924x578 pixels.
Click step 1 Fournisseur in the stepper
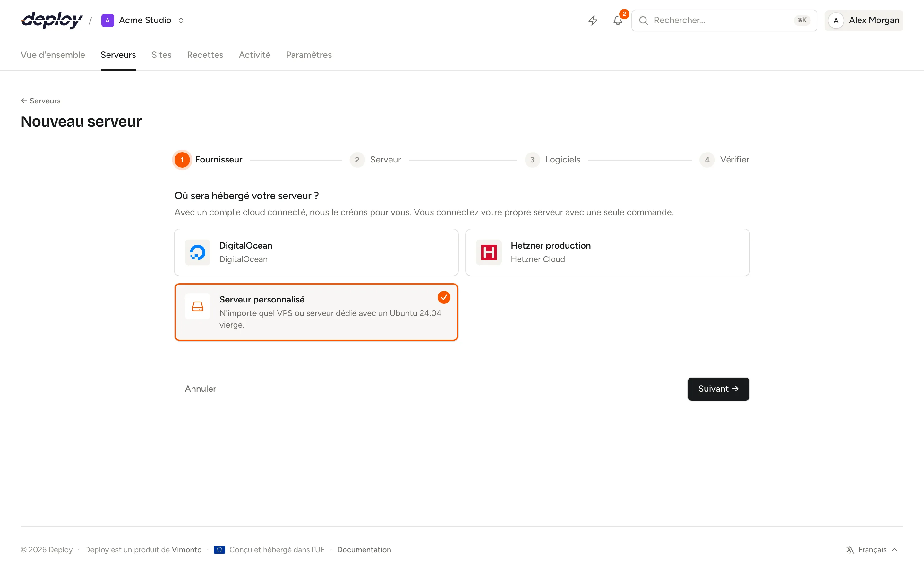209,160
